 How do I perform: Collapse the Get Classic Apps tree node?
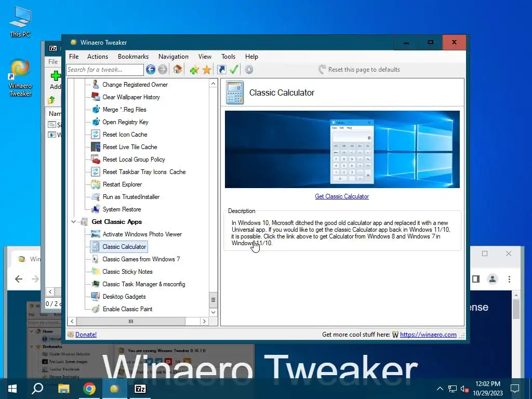click(x=73, y=222)
